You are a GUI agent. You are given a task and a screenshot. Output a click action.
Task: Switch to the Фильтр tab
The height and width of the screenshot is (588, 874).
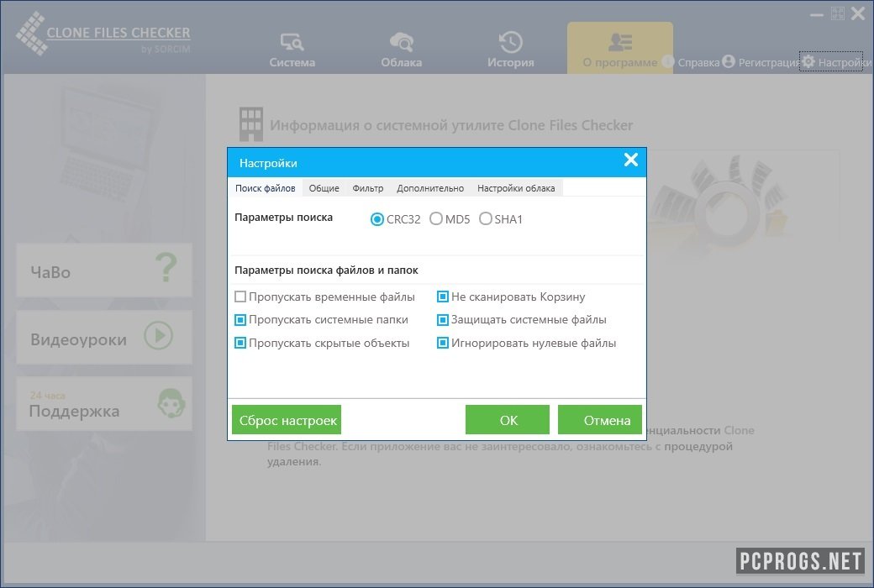368,188
